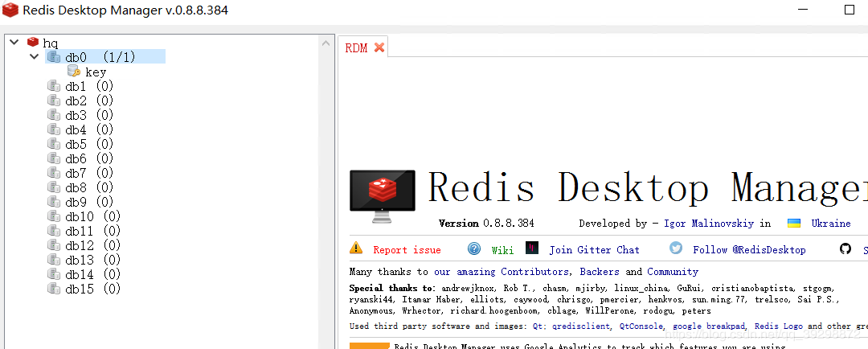Viewport: 868px width, 349px height.
Task: Click the db0 database icon
Action: [54, 56]
